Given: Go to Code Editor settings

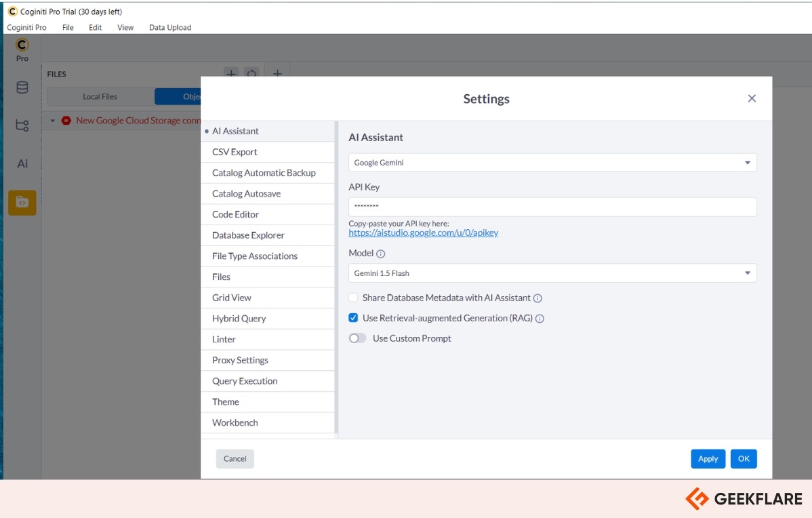Looking at the screenshot, I should [268, 214].
